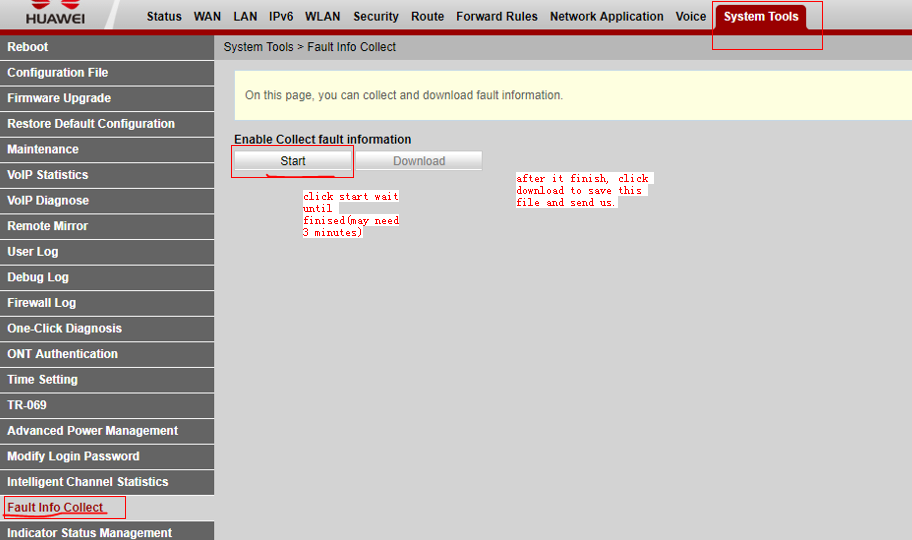Open the WLAN tab

(x=322, y=17)
